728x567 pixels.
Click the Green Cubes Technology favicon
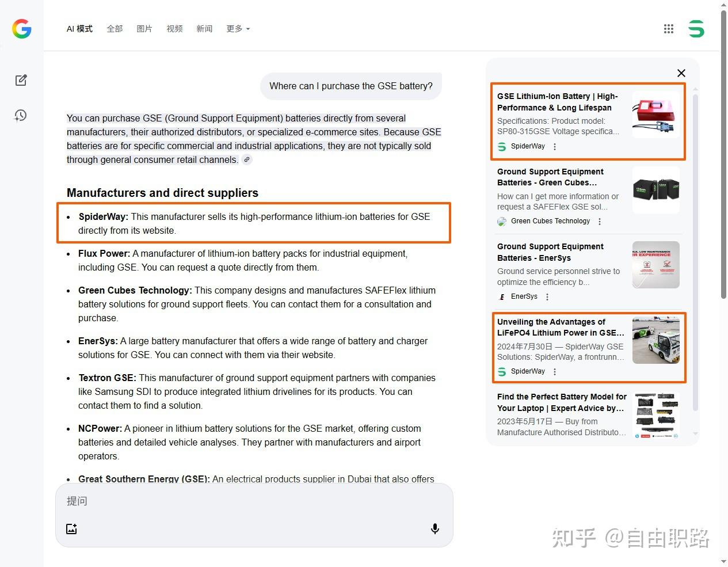click(x=502, y=222)
